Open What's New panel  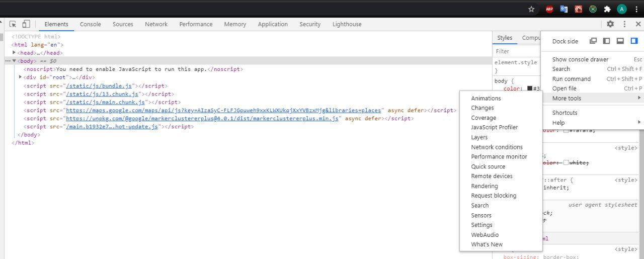[501, 244]
